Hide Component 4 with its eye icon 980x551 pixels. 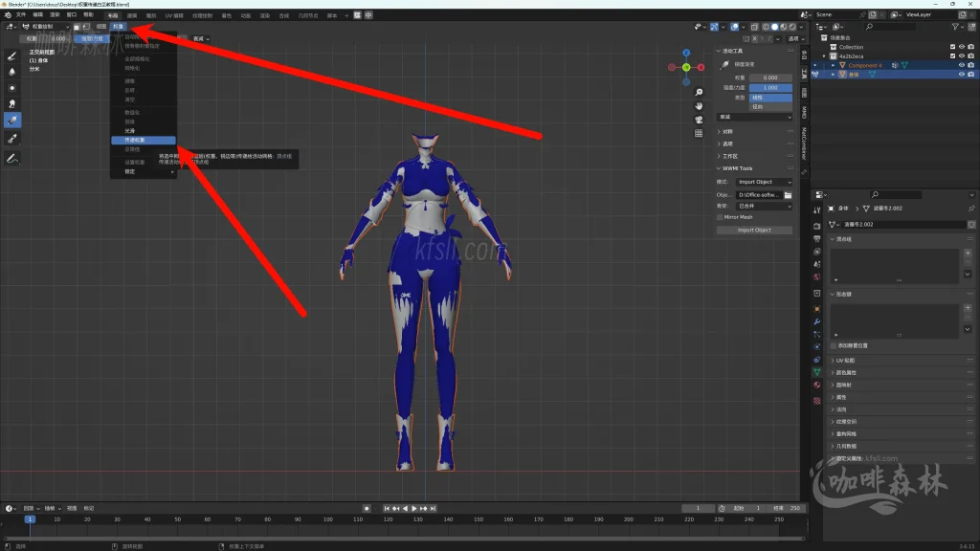tap(961, 65)
